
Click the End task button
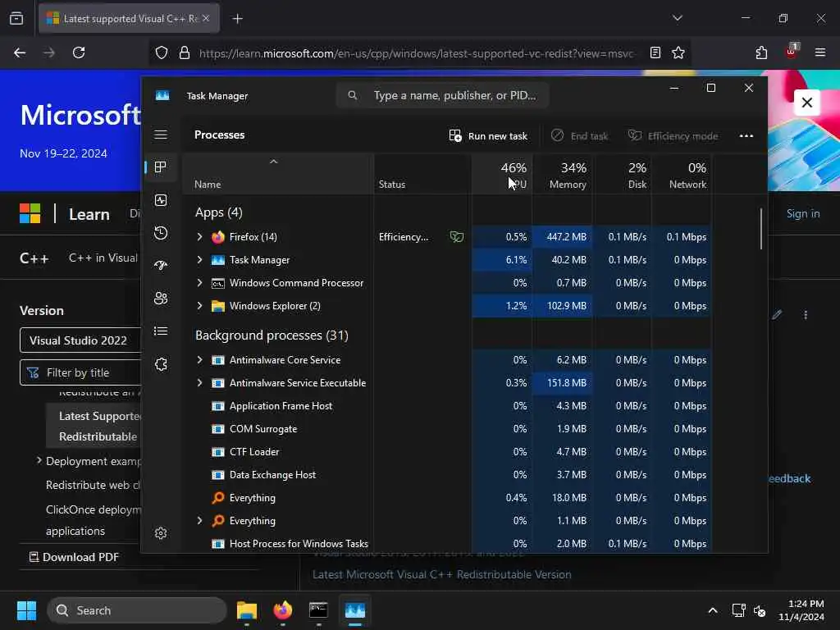click(580, 136)
